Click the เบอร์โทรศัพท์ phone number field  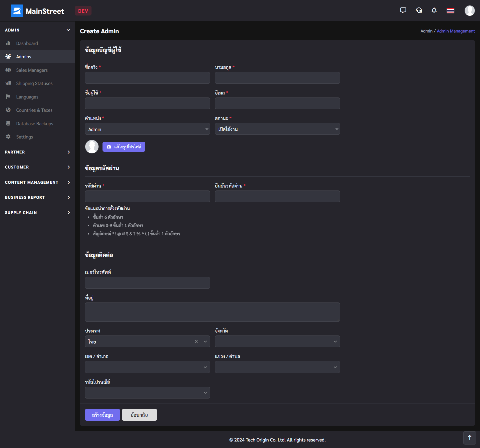point(147,283)
